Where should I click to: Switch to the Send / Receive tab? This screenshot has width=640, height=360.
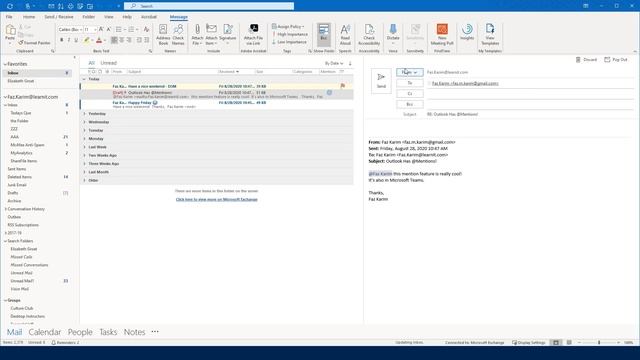(59, 17)
